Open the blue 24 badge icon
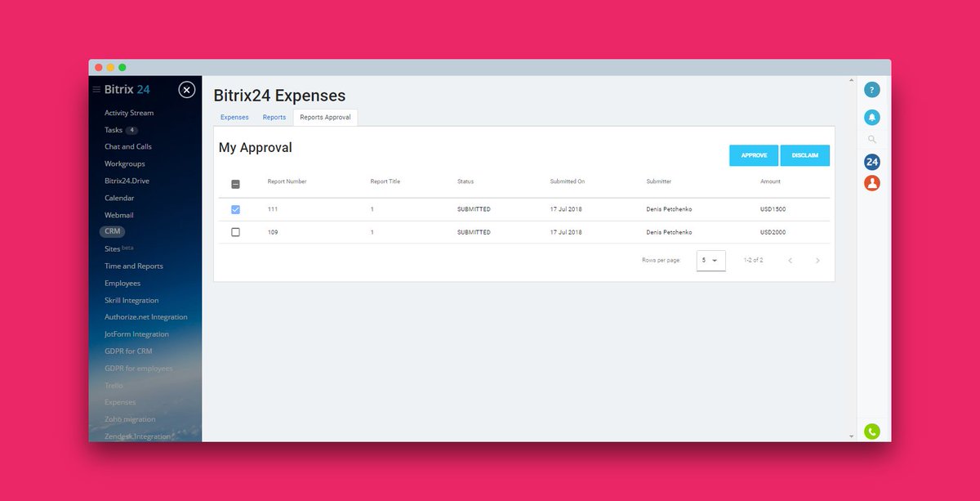Screen dimensions: 980x501 click(872, 162)
